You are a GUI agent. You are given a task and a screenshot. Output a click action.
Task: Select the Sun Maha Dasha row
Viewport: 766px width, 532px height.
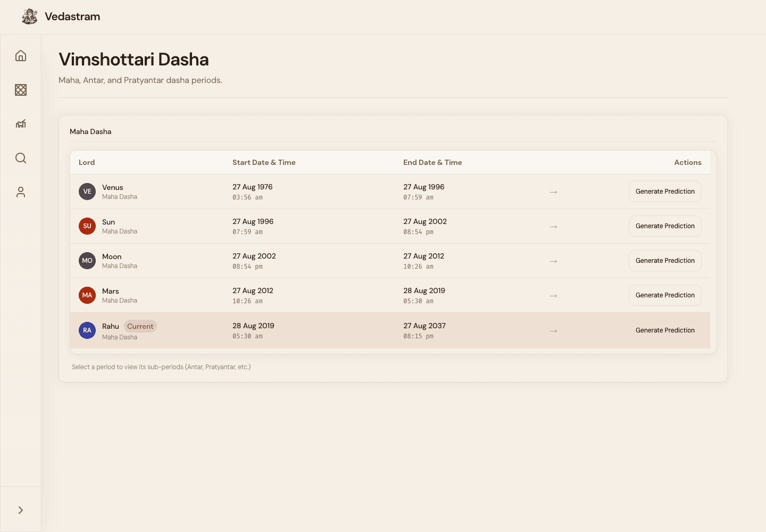pyautogui.click(x=390, y=226)
